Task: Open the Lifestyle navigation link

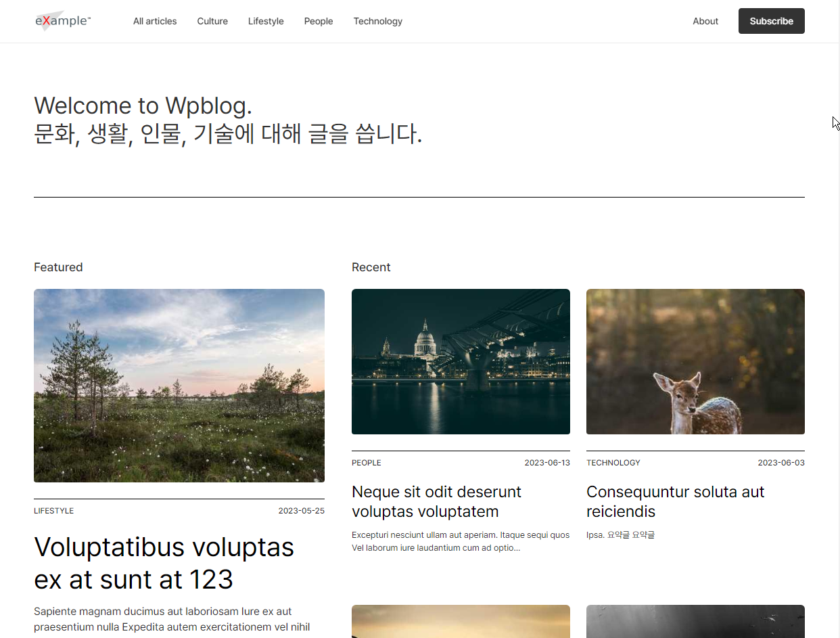Action: pos(266,21)
